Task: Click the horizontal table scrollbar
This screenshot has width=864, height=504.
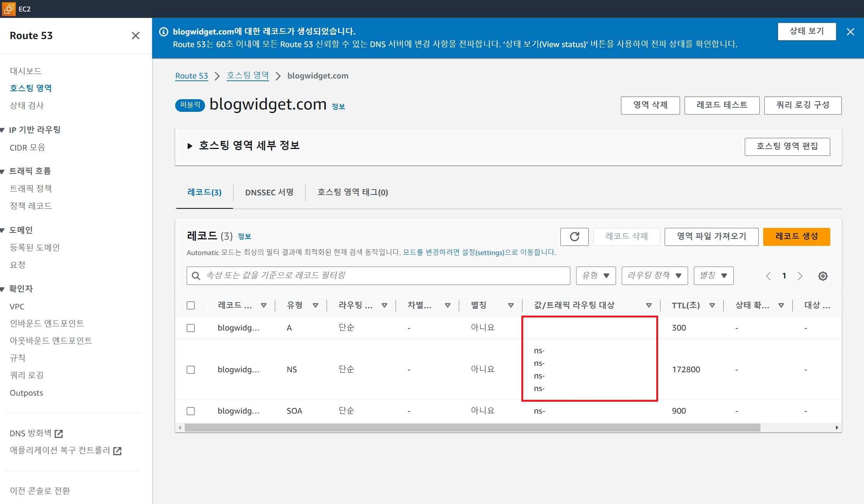Action: point(472,427)
